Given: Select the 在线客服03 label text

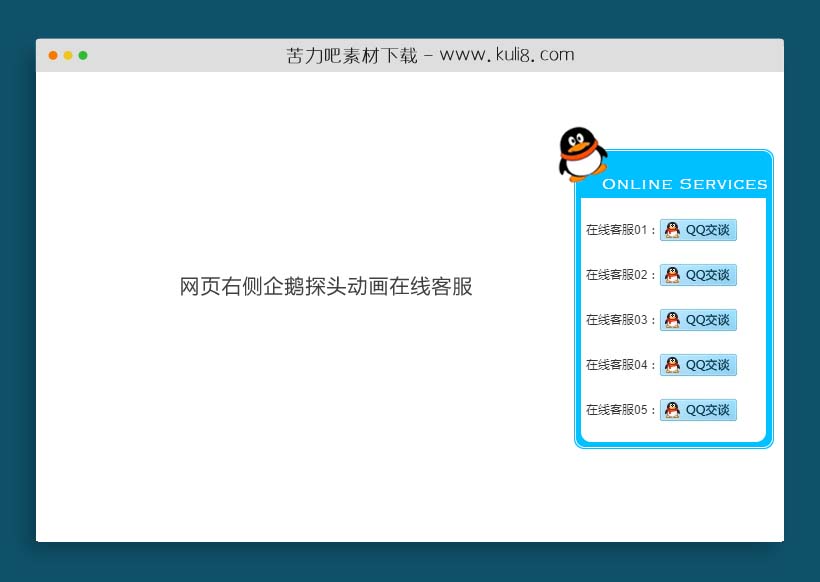Looking at the screenshot, I should coord(615,319).
